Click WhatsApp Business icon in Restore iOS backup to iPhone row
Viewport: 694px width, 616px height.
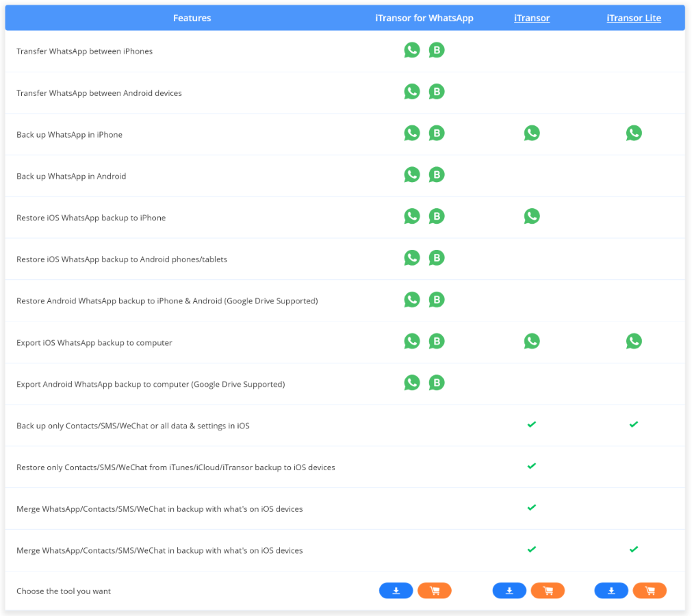tap(437, 216)
